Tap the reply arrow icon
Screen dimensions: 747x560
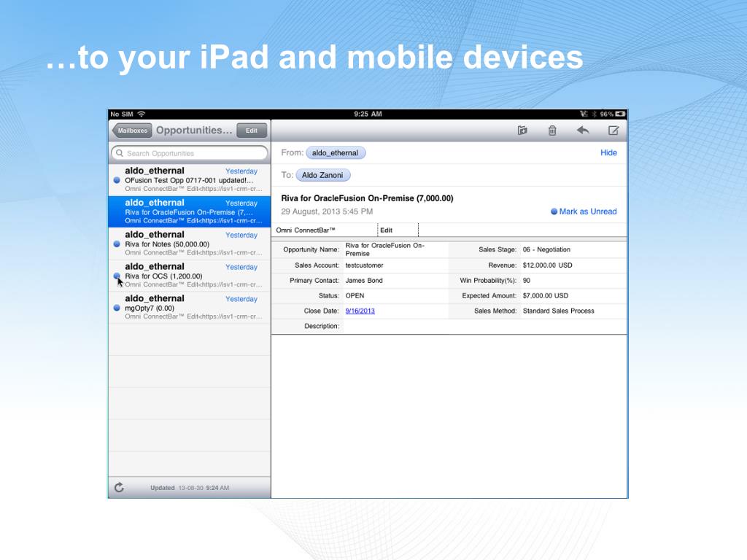pos(583,130)
